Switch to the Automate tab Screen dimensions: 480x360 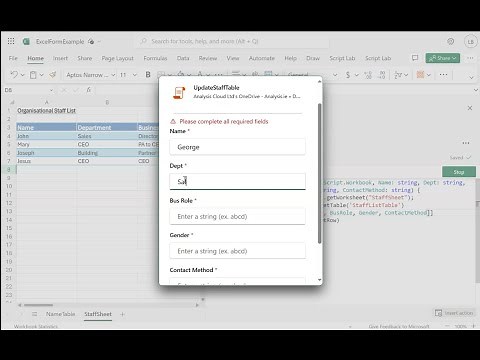coord(262,58)
